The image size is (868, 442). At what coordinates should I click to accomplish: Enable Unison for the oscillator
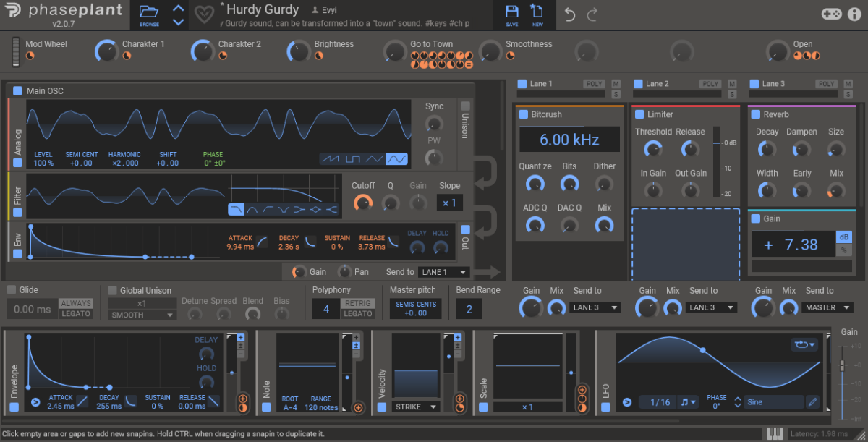pyautogui.click(x=465, y=106)
